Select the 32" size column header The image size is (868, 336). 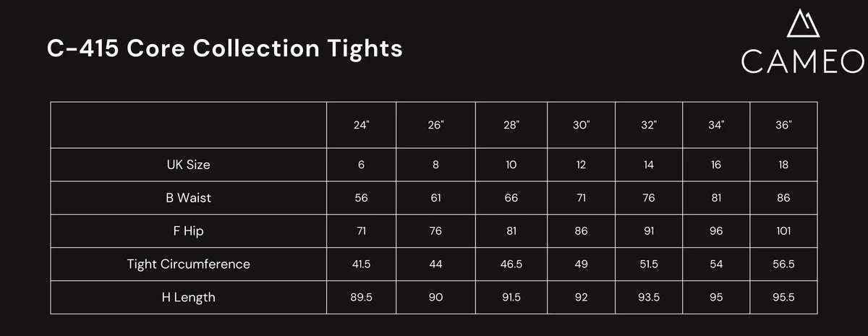point(649,125)
